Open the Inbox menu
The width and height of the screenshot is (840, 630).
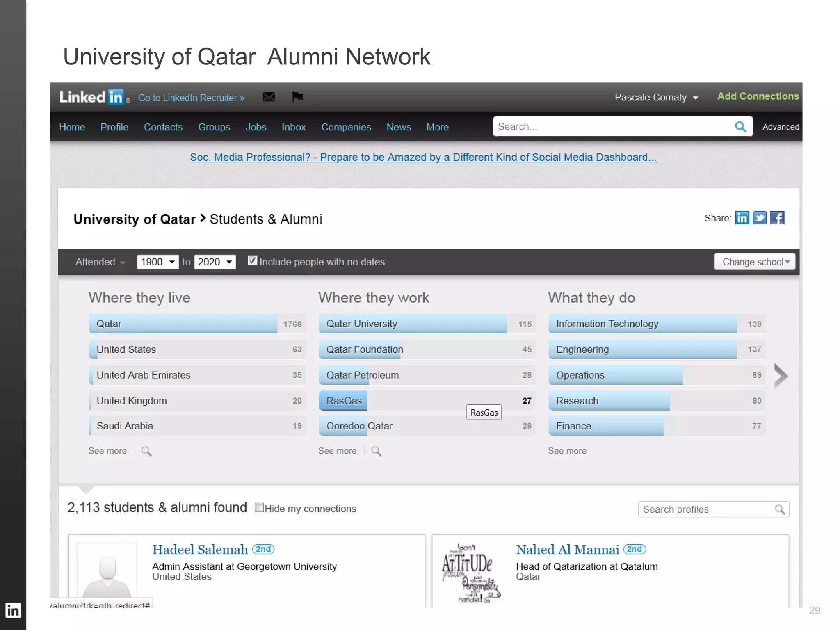point(294,127)
